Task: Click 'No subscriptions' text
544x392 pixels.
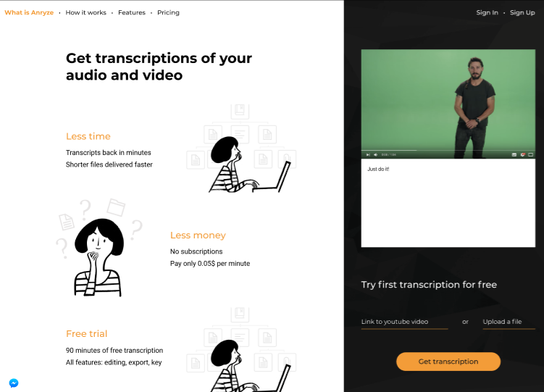Action: coord(196,251)
